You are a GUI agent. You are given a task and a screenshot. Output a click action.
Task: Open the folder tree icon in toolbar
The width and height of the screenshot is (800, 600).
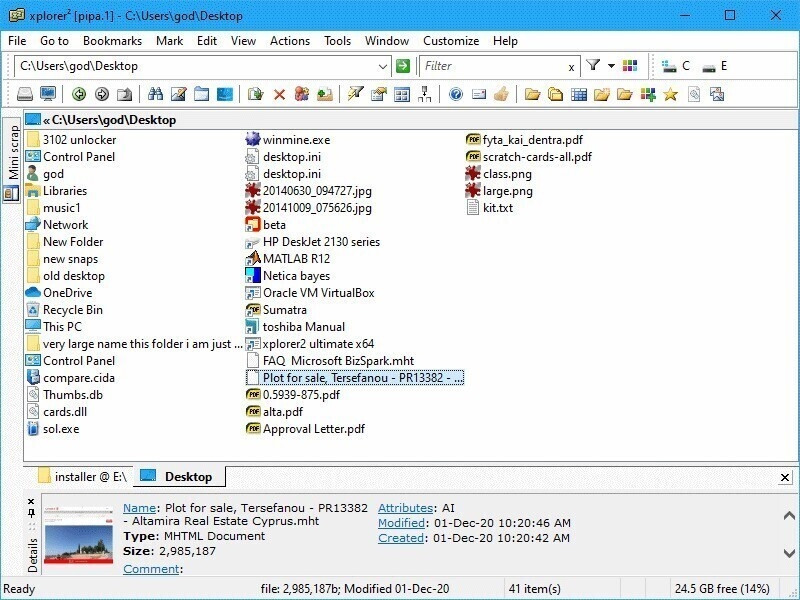[425, 94]
